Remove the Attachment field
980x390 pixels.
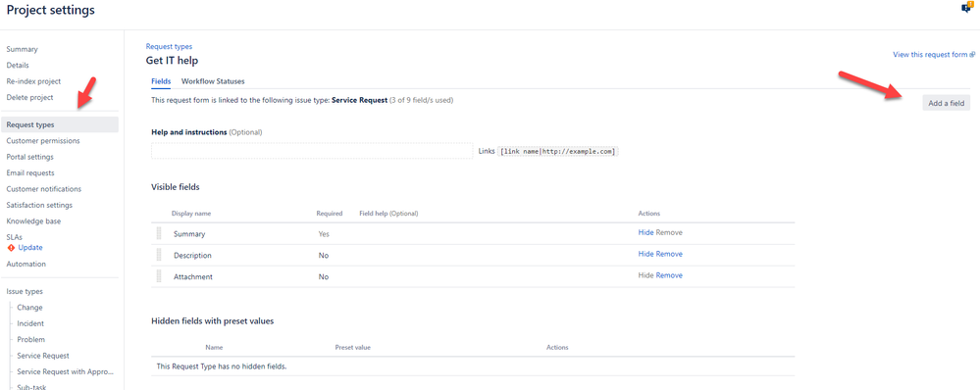click(x=669, y=275)
